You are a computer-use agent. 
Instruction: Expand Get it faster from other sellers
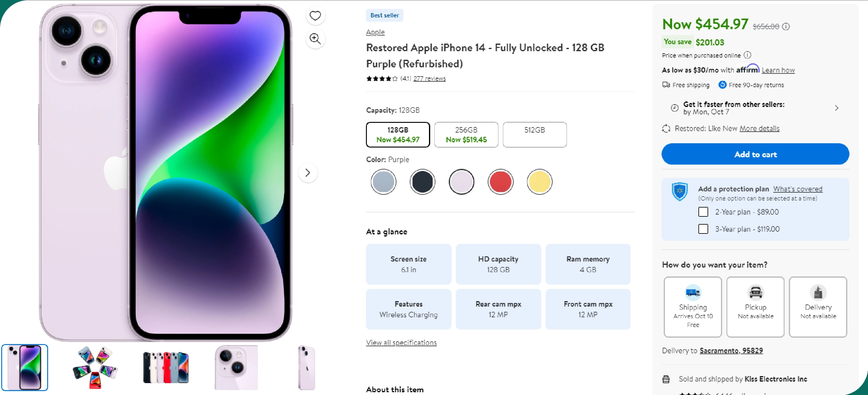836,108
